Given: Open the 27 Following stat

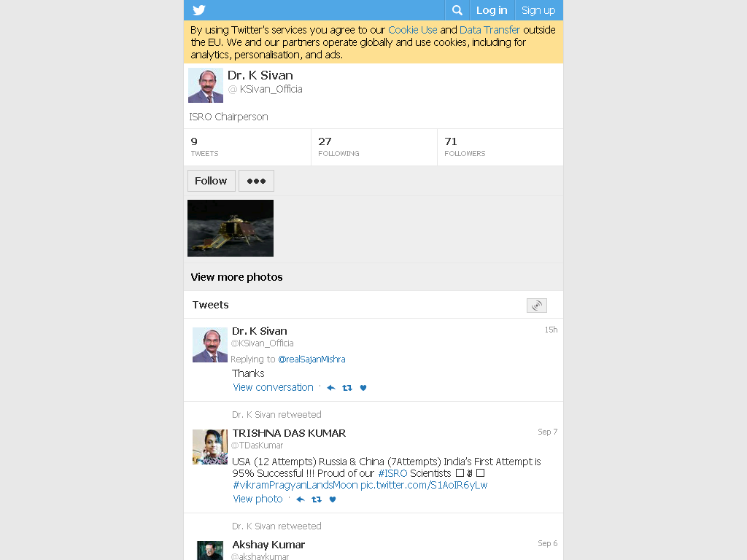Looking at the screenshot, I should [x=374, y=147].
